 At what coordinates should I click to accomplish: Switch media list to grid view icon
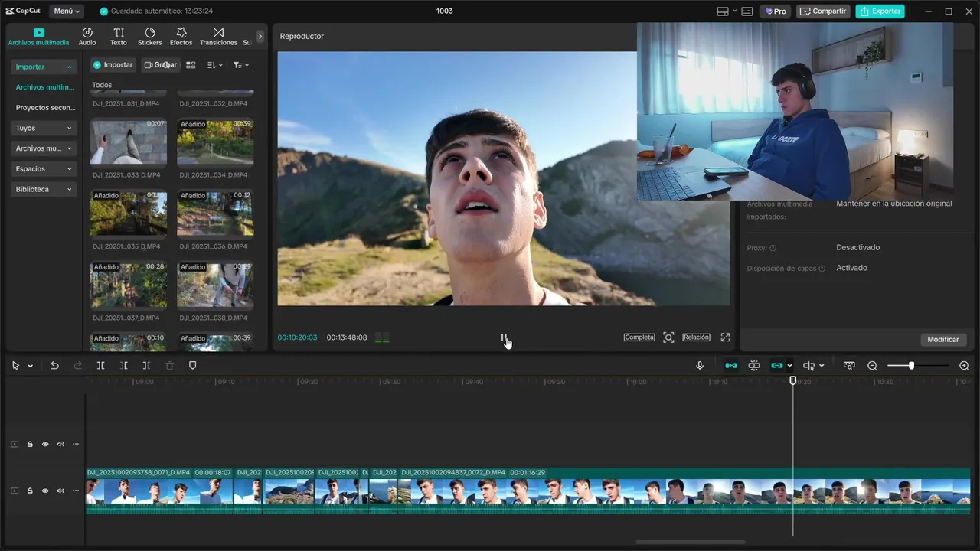coord(191,65)
